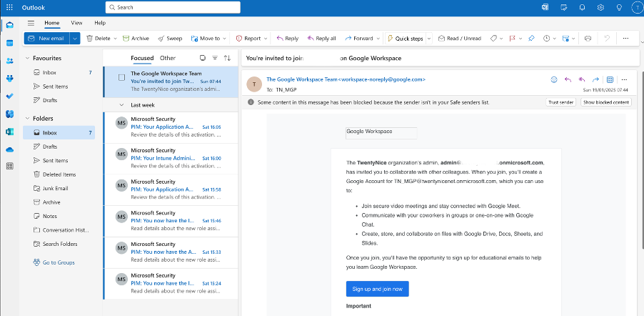Open the Filter menu in message list
This screenshot has width=644, height=316.
(215, 58)
